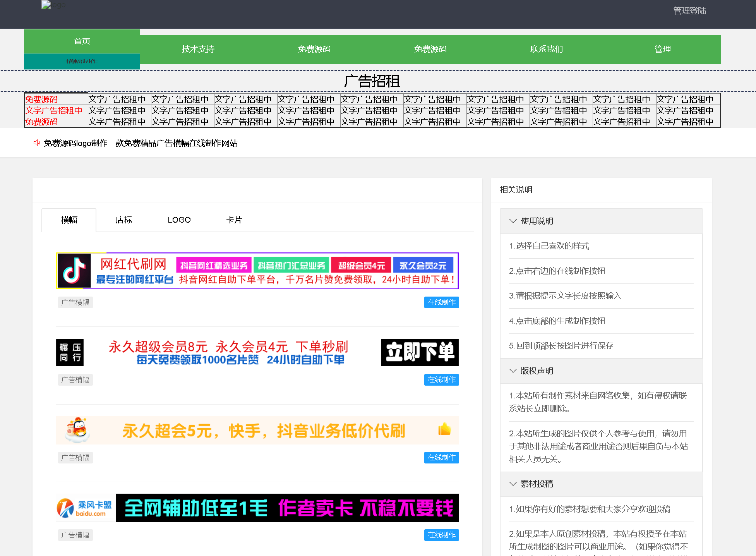Viewport: 756px width, 556px height.
Task: Click the thumbs-up icon in third banner
Action: [x=444, y=429]
